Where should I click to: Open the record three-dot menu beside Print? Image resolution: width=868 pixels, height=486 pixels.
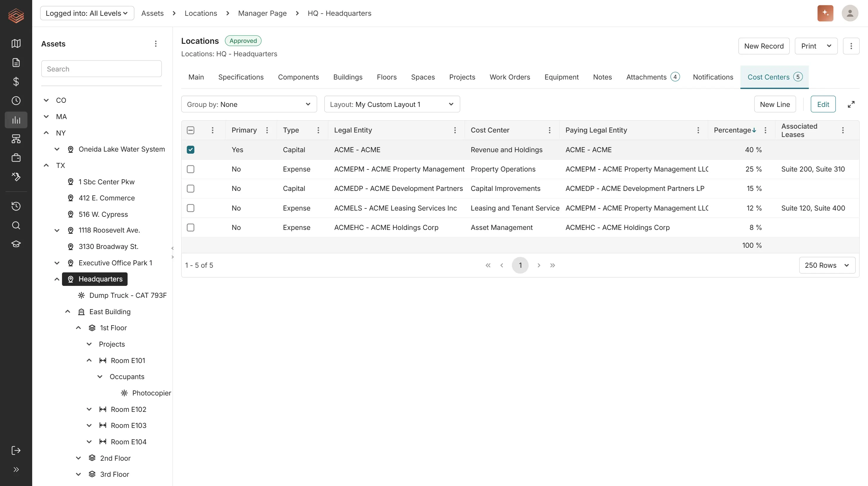pyautogui.click(x=851, y=46)
